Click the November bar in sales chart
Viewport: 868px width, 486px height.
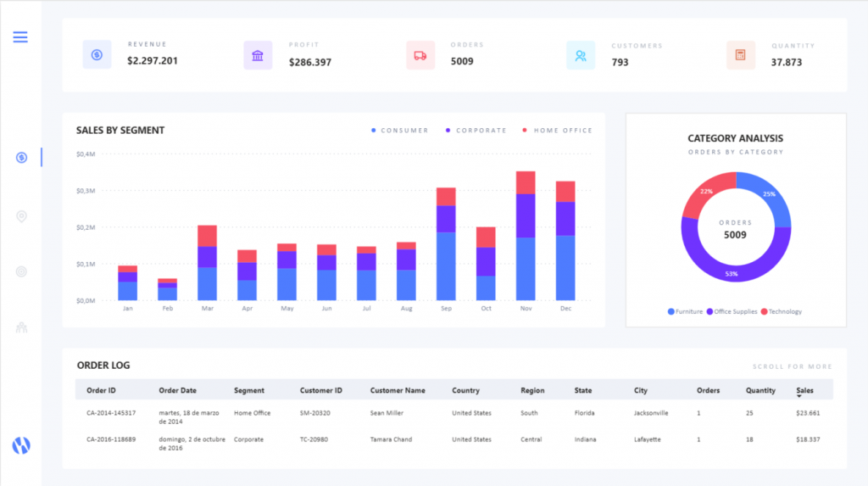click(x=526, y=237)
